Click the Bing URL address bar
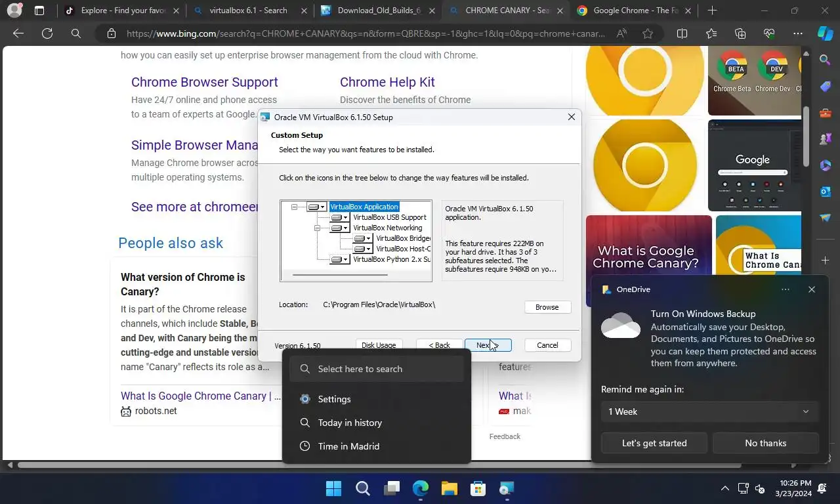840x504 pixels. (366, 33)
